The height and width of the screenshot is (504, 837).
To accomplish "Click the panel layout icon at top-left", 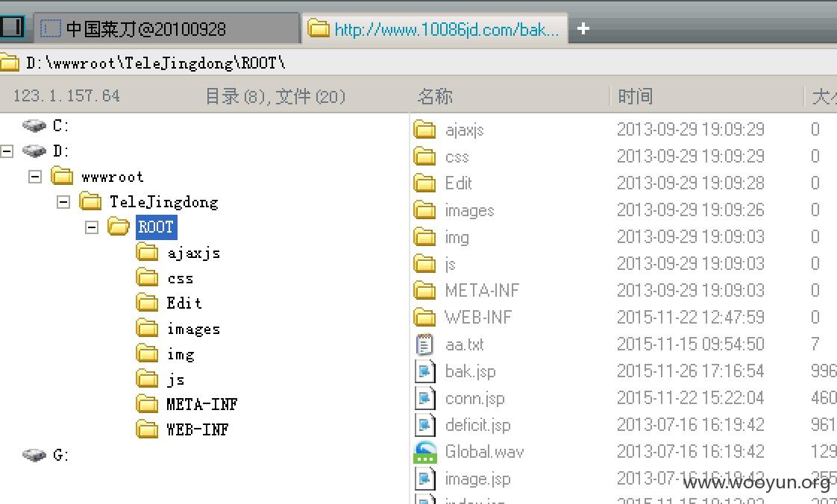I will point(12,27).
